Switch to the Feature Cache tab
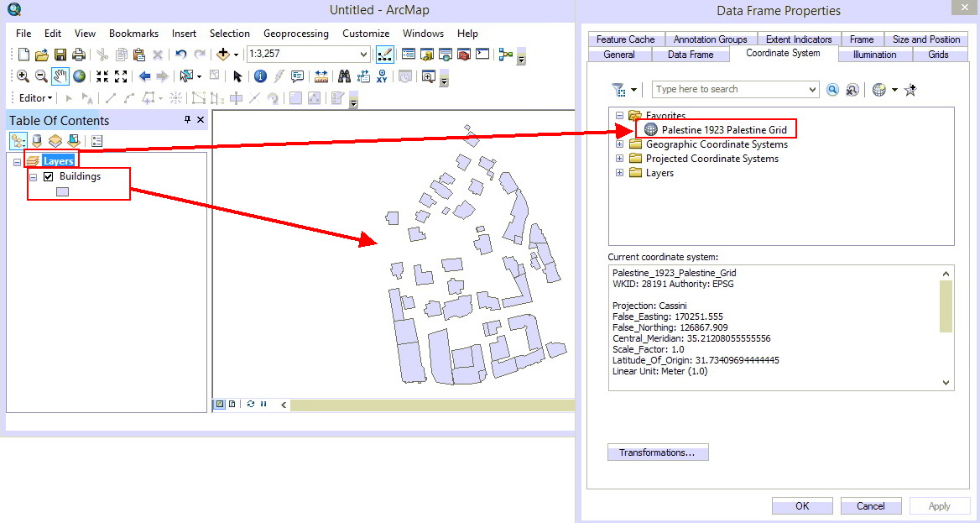Viewport: 980px width, 523px height. [x=626, y=39]
